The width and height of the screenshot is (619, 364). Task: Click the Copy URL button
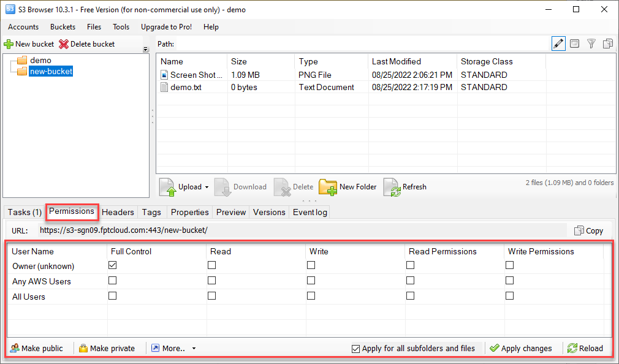588,230
